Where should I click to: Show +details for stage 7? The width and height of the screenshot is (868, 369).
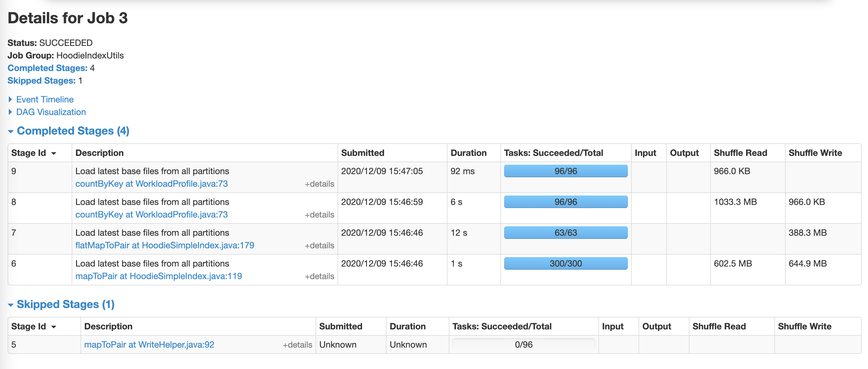tap(319, 246)
